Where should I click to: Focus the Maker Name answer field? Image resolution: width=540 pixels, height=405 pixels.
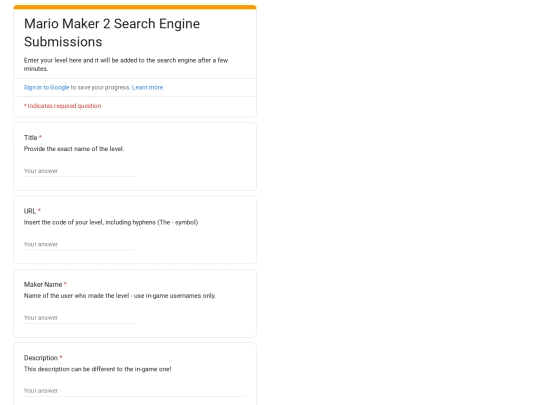coord(79,318)
